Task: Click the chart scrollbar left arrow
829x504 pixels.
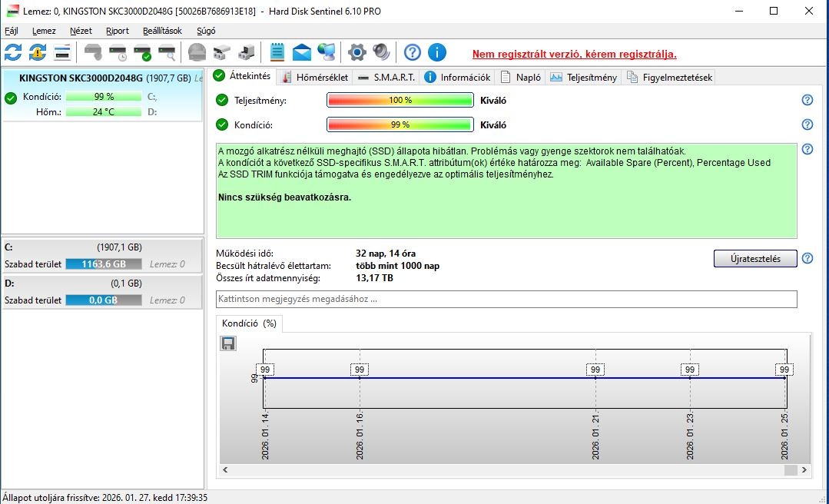Action: click(225, 469)
